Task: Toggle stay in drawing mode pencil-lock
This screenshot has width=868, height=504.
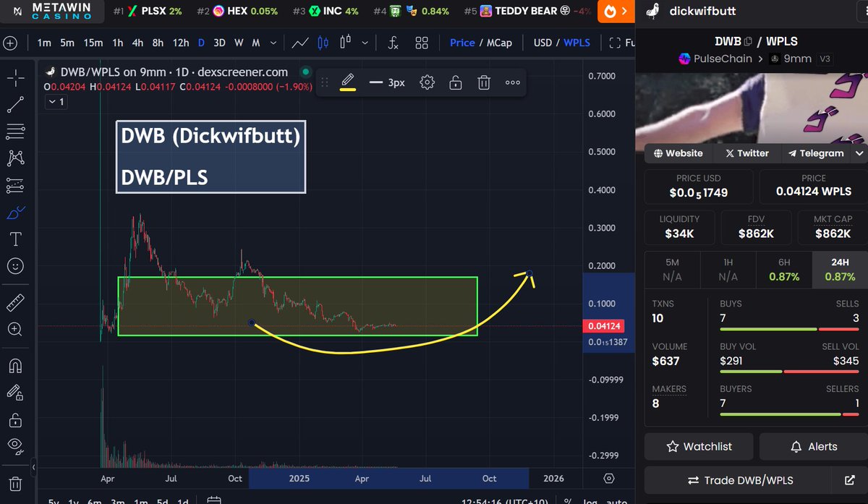Action: (x=15, y=392)
